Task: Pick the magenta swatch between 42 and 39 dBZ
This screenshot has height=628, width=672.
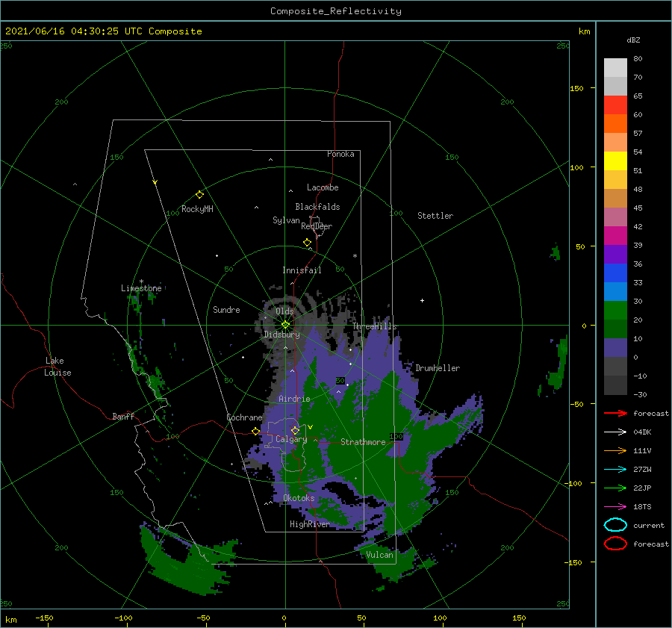Action: (615, 236)
